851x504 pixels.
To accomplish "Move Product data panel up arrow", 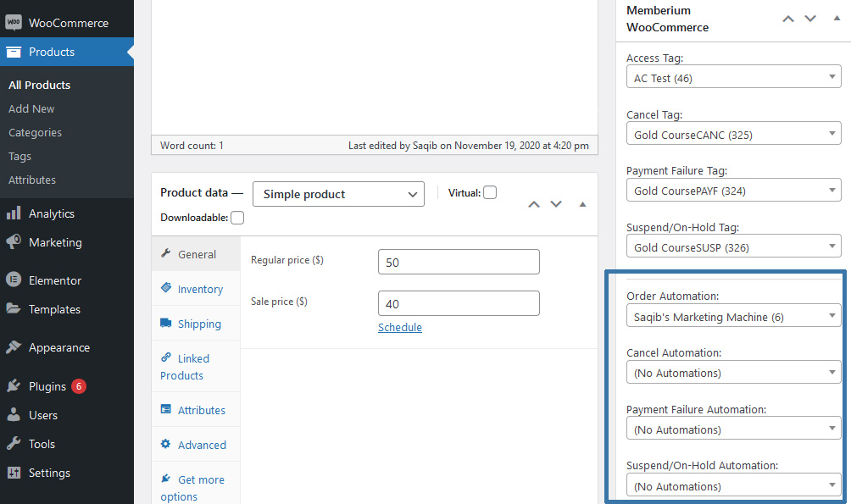I will tap(534, 204).
